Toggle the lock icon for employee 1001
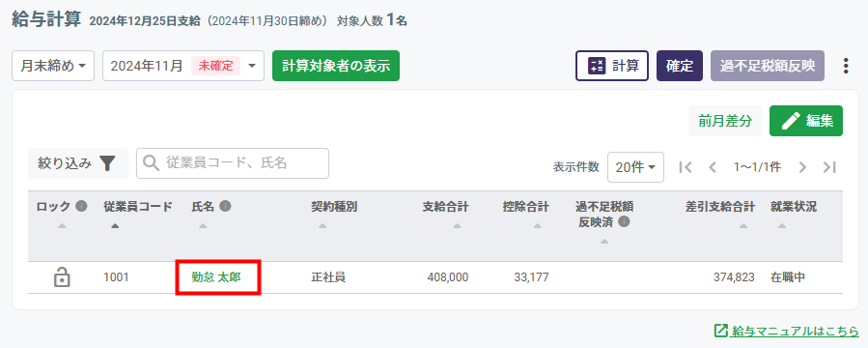 pyautogui.click(x=62, y=277)
